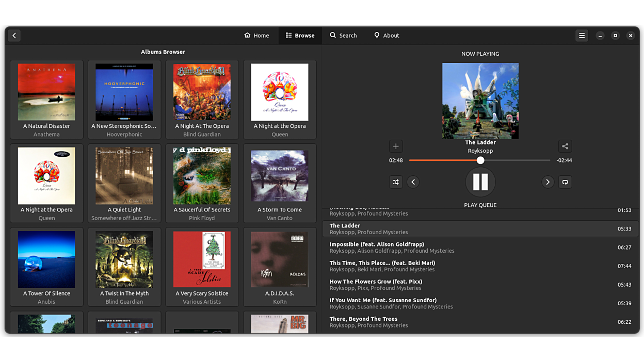Open Pink Floyd's A Saucerful Of Secrets
Image resolution: width=644 pixels, height=362 pixels.
202,183
